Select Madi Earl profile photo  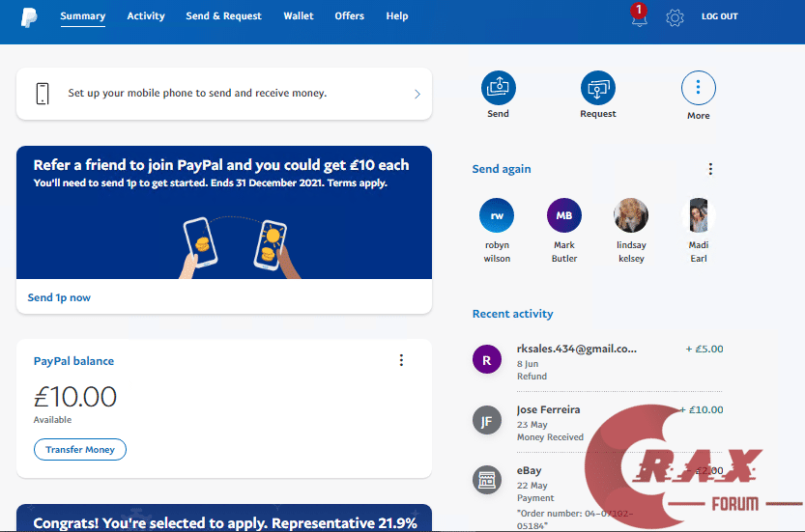698,215
